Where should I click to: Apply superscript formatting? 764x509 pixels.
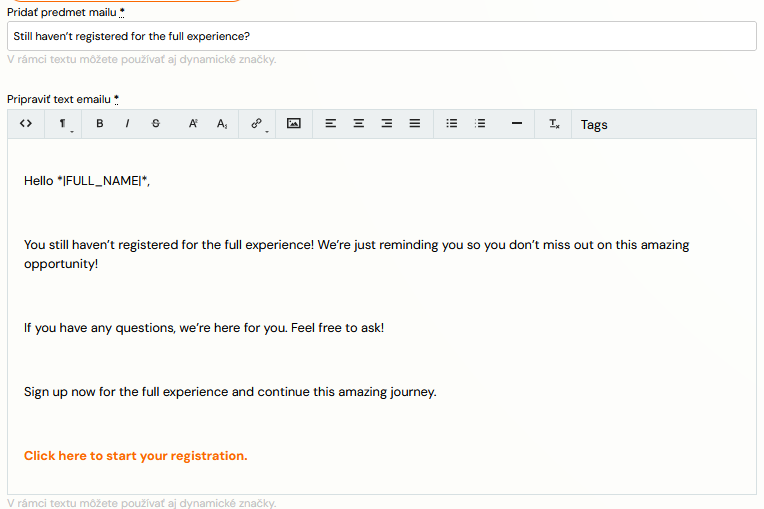(x=193, y=124)
